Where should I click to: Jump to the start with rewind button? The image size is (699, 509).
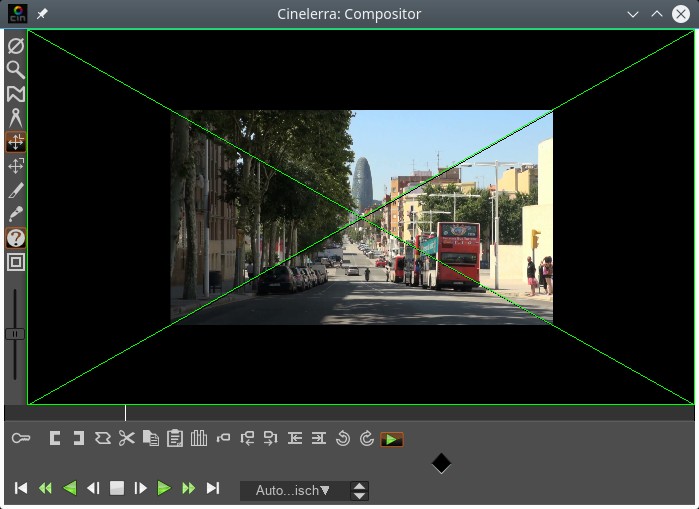pos(21,488)
